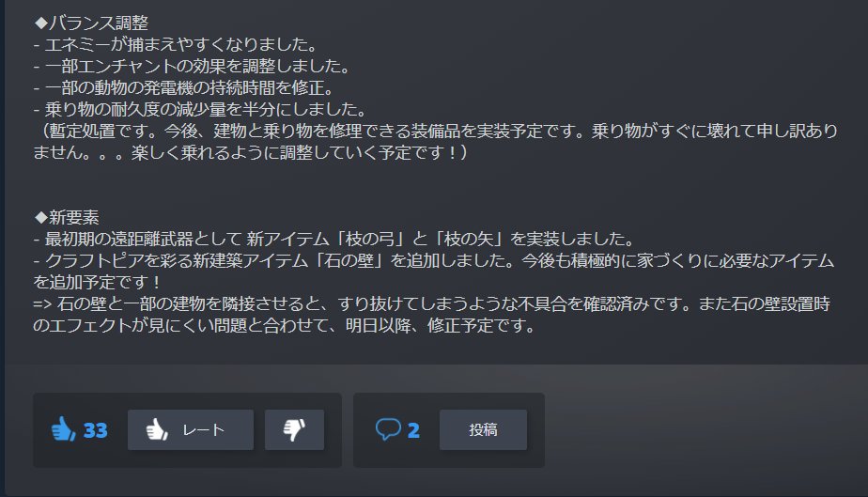Open comments via the speech bubble icon
868x497 pixels.
388,429
